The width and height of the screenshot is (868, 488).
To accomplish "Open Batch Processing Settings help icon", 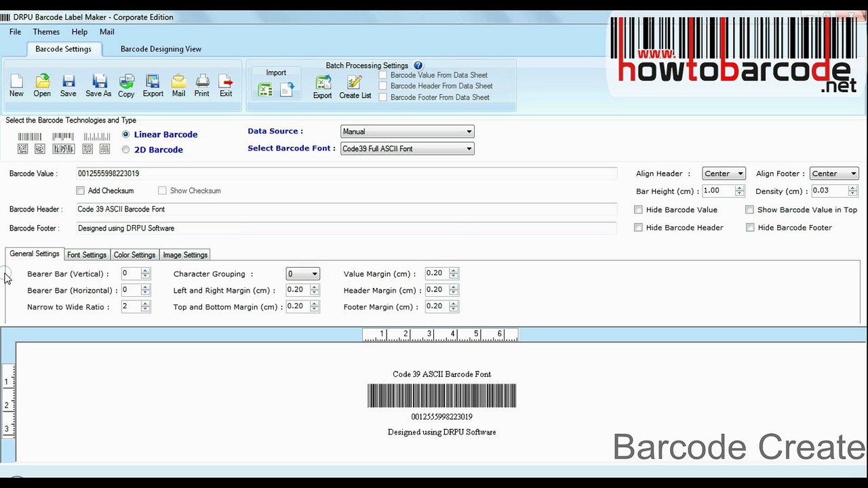I will coord(418,66).
